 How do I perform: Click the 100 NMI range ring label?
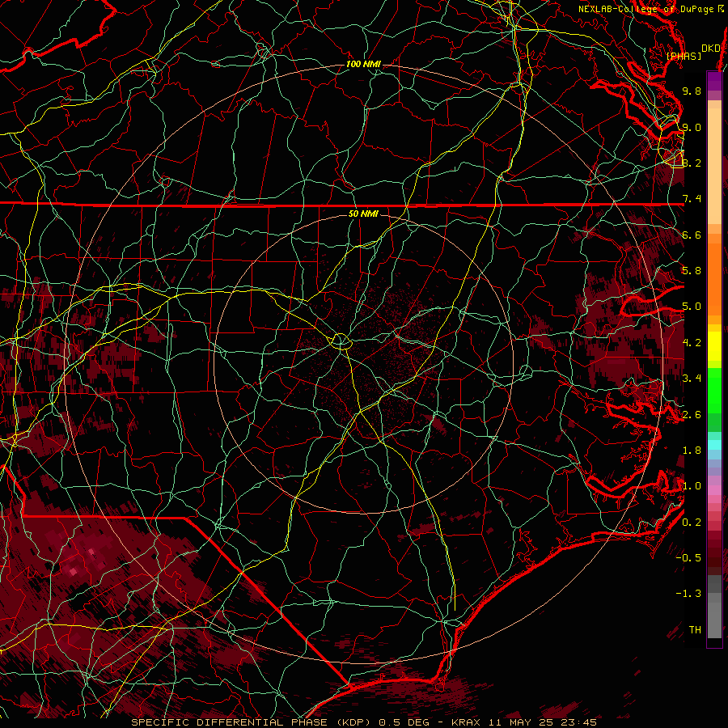coord(363,64)
